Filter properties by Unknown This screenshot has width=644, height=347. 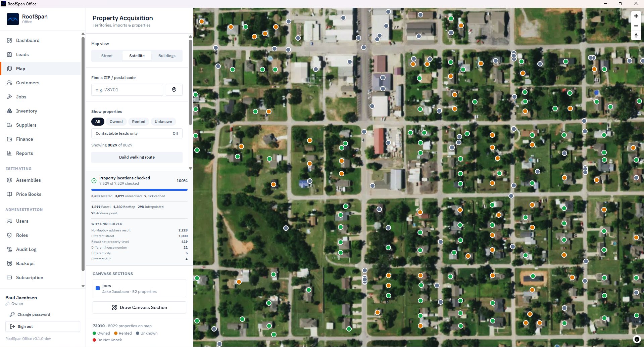(163, 122)
